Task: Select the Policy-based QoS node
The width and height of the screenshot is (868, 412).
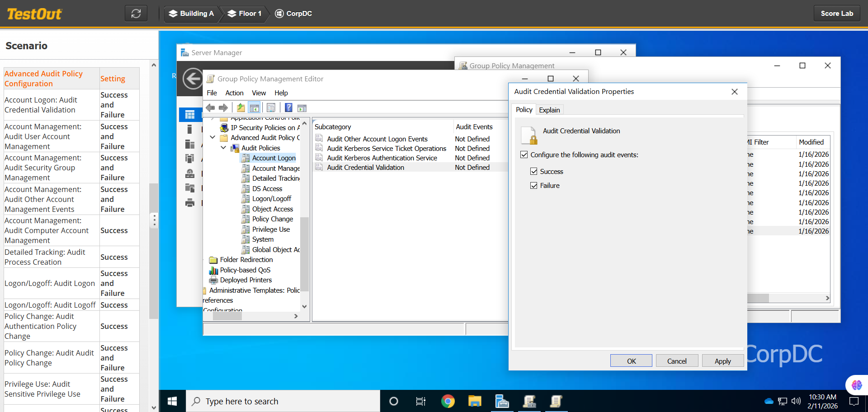Action: coord(245,270)
